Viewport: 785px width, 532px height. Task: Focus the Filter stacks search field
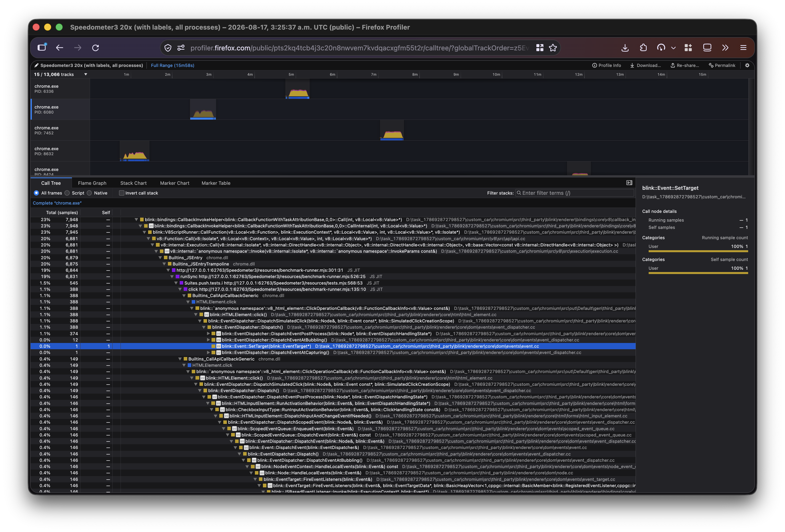point(574,193)
